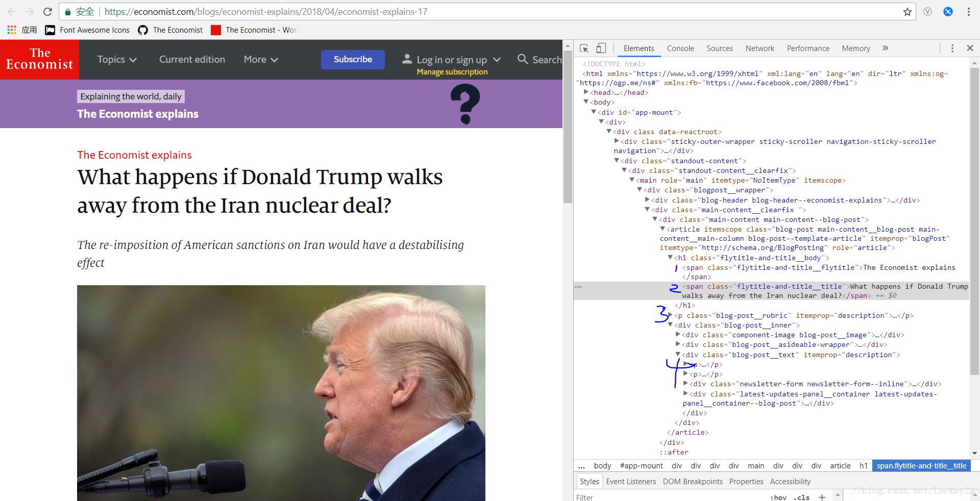
Task: Toggle the :hov element state option
Action: click(x=778, y=497)
